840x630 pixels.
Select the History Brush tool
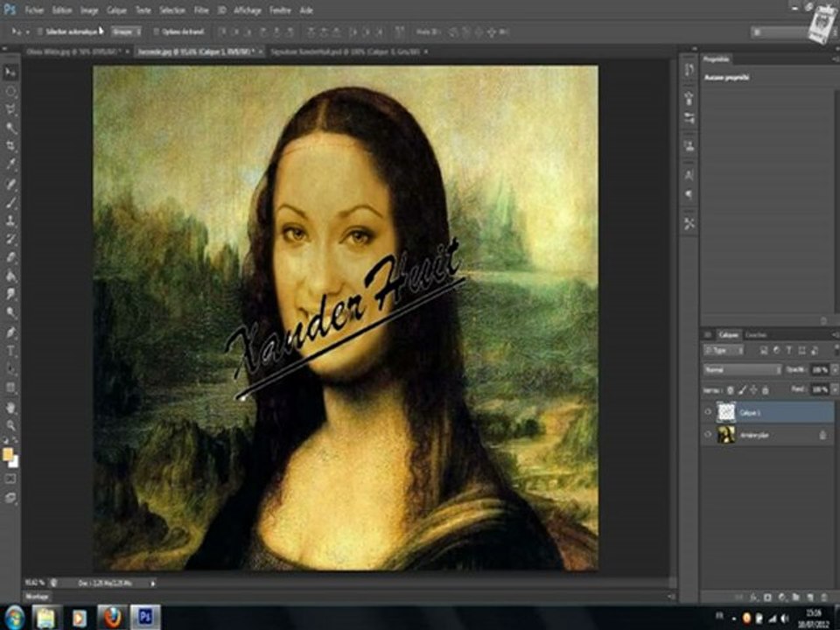pos(10,239)
